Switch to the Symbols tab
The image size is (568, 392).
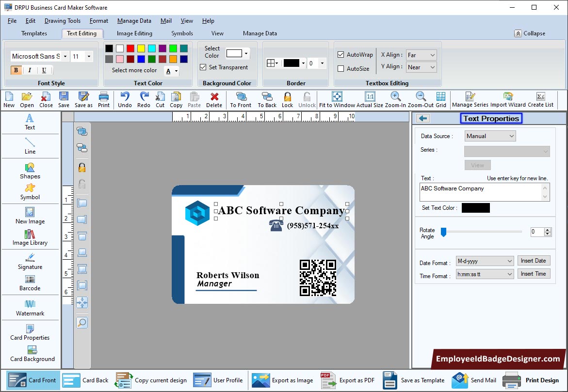182,33
